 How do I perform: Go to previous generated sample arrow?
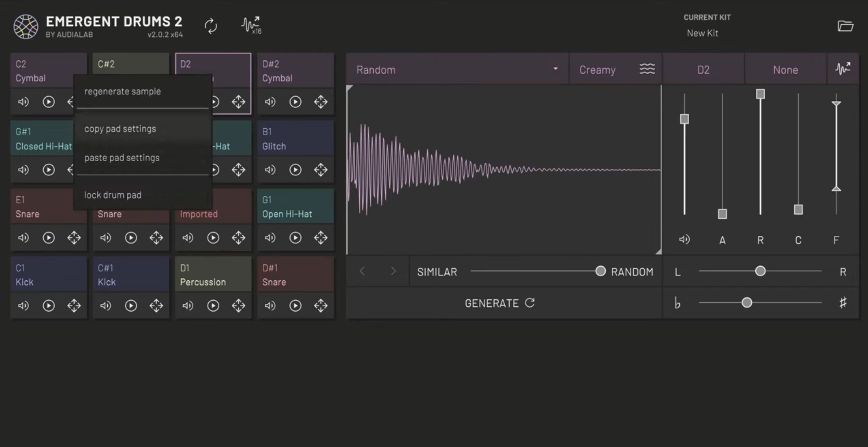point(362,271)
